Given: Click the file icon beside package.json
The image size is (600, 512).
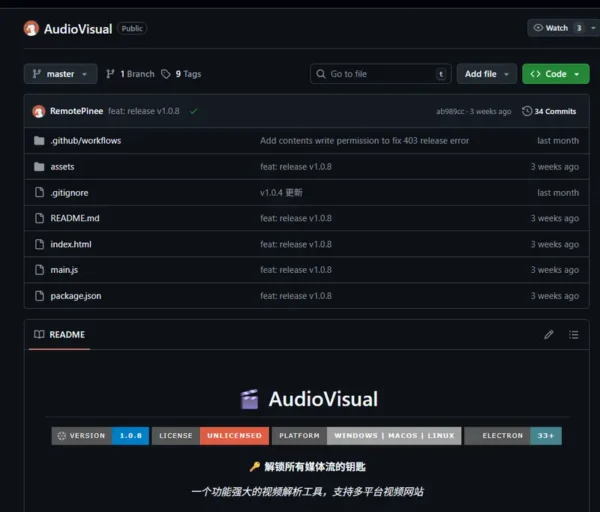Looking at the screenshot, I should click(x=39, y=296).
